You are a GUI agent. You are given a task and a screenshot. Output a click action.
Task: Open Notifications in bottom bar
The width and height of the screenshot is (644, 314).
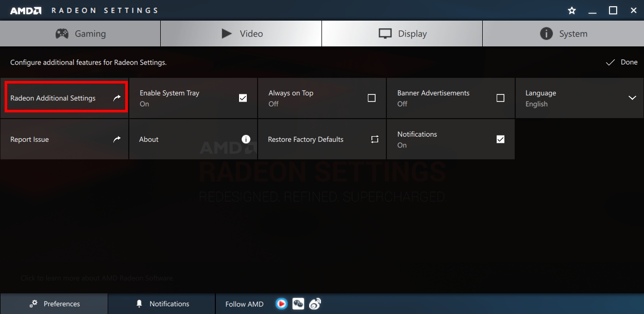[x=162, y=304]
